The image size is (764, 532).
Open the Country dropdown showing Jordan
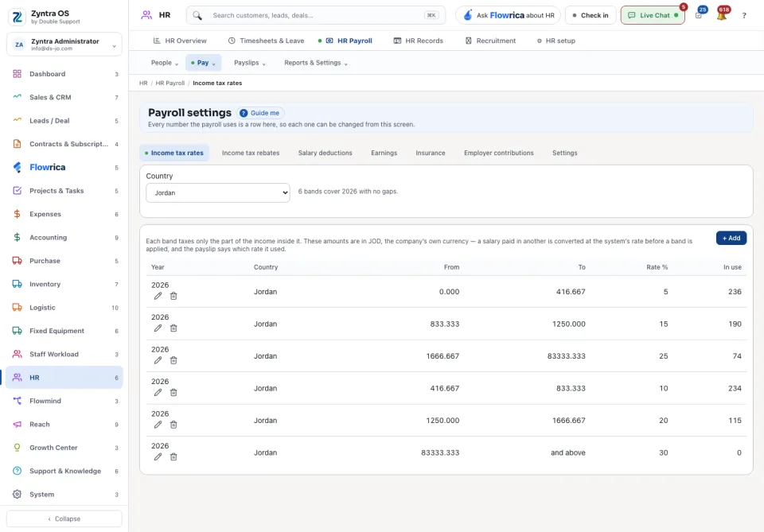(x=218, y=192)
